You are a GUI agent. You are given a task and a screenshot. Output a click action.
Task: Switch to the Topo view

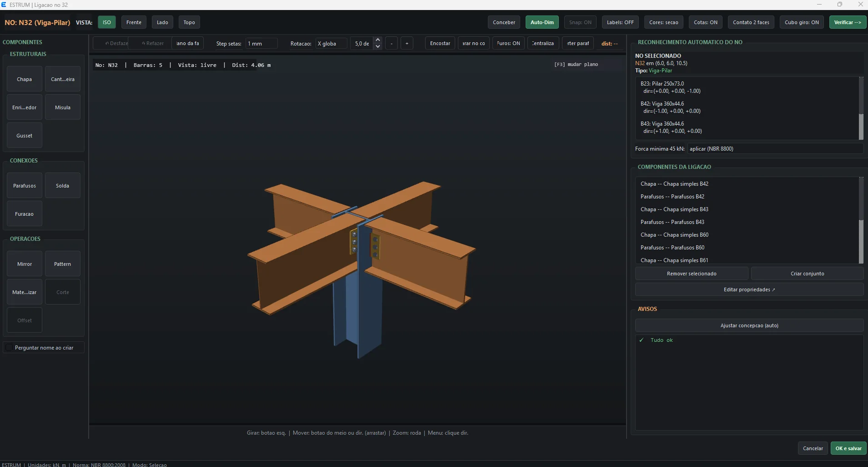click(x=189, y=22)
